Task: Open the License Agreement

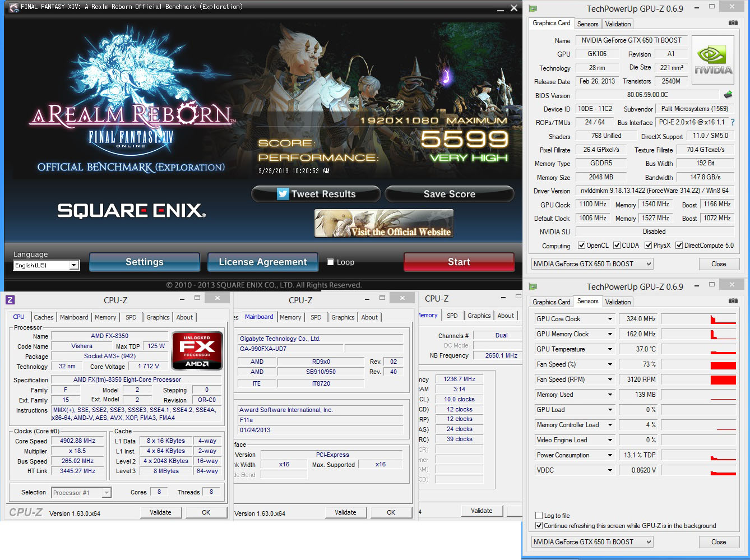Action: [263, 262]
